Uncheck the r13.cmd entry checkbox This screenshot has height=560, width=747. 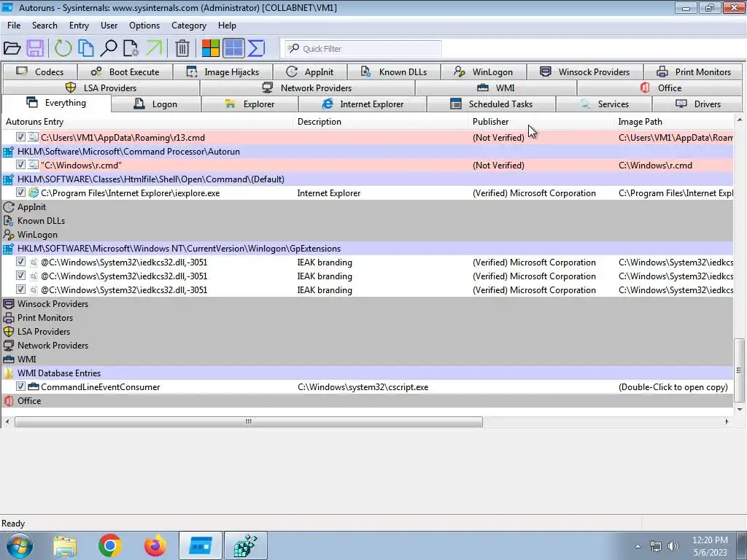coord(20,137)
